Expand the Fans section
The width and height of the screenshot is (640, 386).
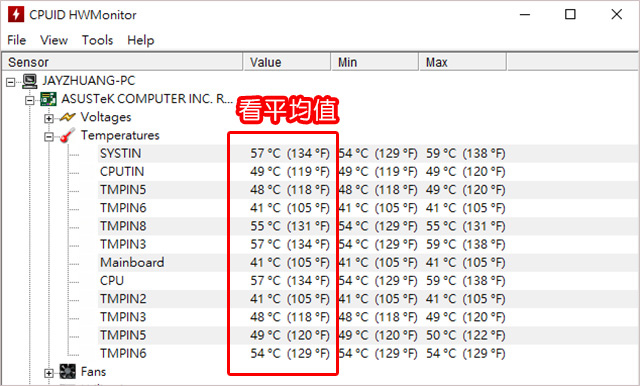point(49,373)
